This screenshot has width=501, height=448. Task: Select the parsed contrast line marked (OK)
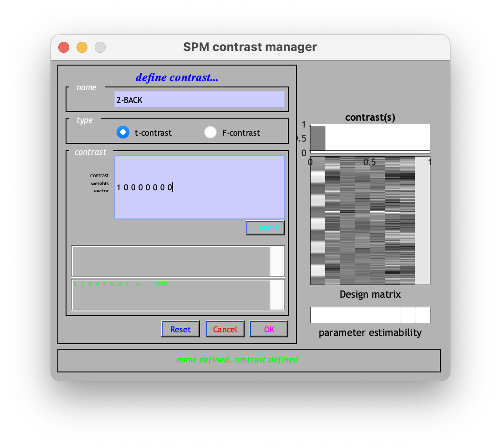(121, 284)
